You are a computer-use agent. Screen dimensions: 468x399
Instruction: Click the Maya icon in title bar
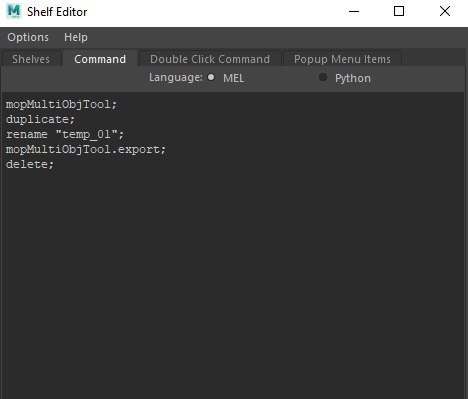pyautogui.click(x=14, y=11)
